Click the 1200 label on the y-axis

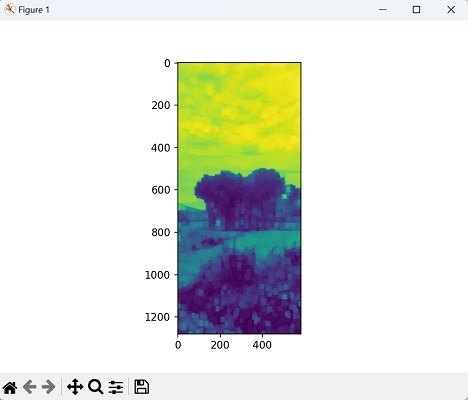pyautogui.click(x=157, y=317)
